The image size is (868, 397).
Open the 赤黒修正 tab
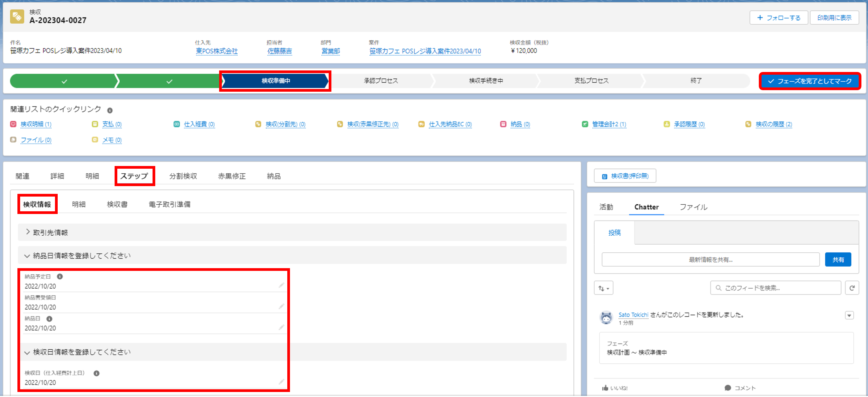click(x=232, y=176)
